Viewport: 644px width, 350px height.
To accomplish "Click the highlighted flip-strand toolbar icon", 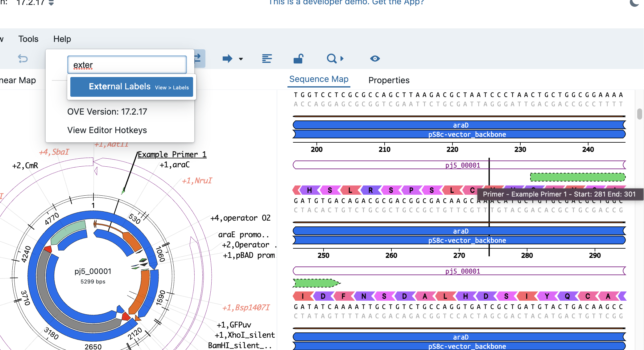I will click(197, 58).
